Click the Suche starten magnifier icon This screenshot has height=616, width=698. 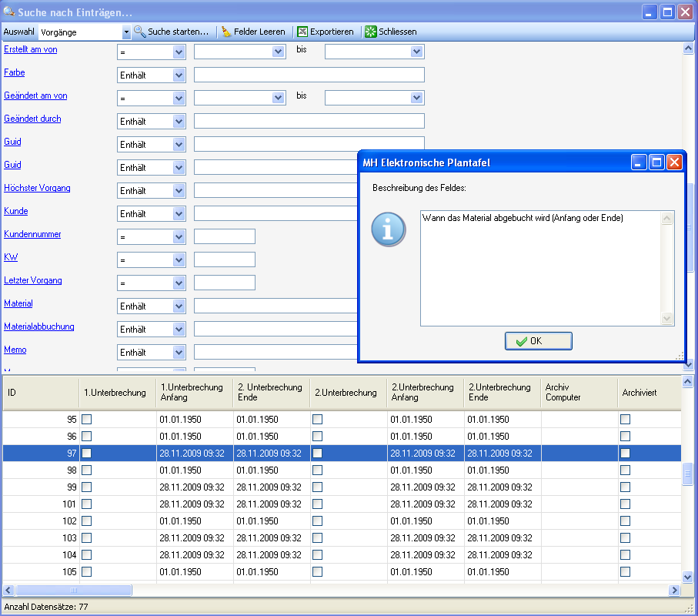point(140,32)
